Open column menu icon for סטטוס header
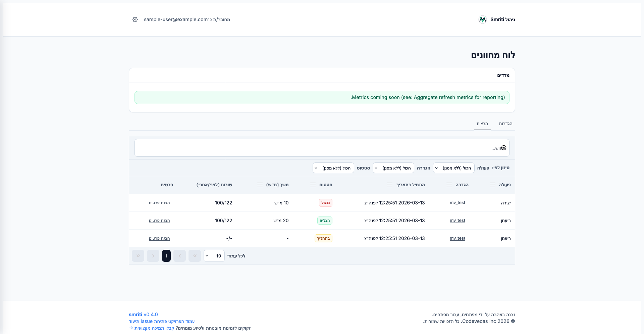The height and width of the screenshot is (334, 644). (x=313, y=185)
